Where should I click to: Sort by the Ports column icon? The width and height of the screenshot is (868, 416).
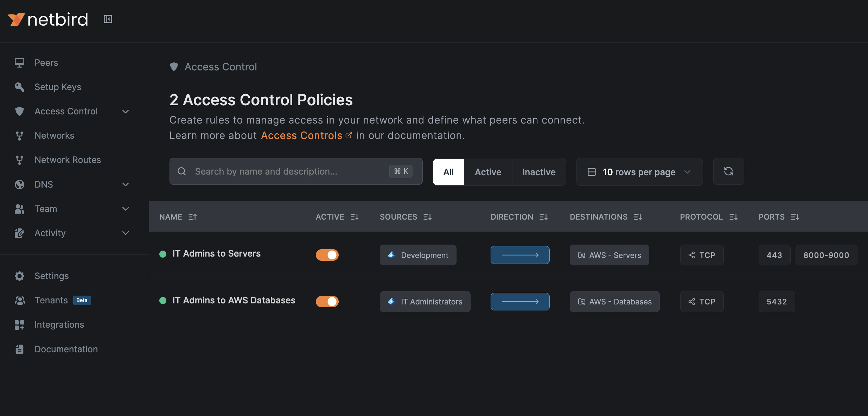[x=795, y=217]
